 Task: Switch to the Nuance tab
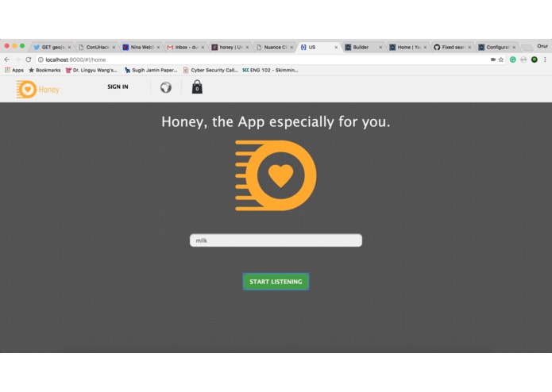coord(275,47)
